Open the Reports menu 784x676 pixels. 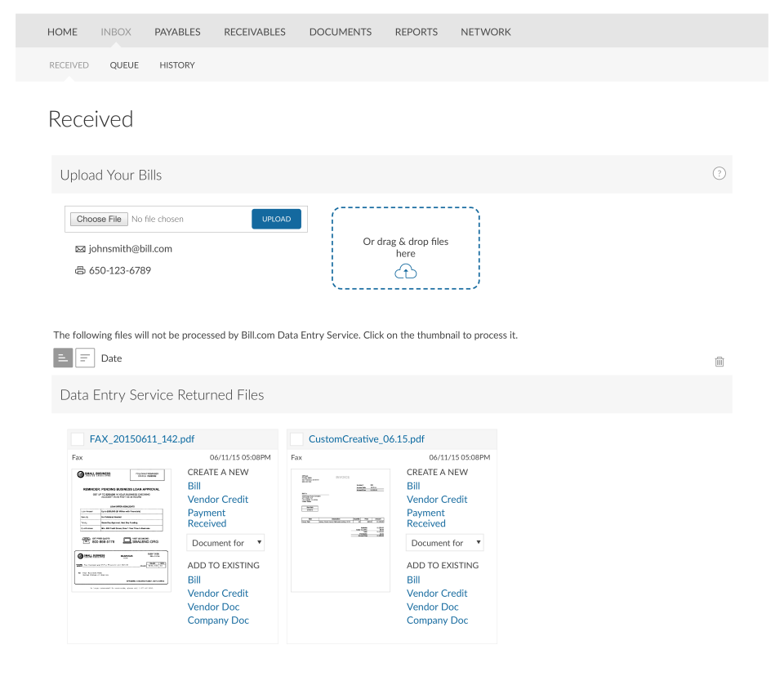[x=416, y=32]
